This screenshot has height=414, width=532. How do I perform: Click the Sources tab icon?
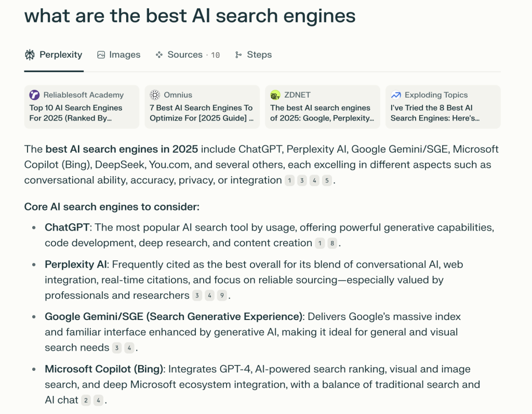(x=159, y=55)
